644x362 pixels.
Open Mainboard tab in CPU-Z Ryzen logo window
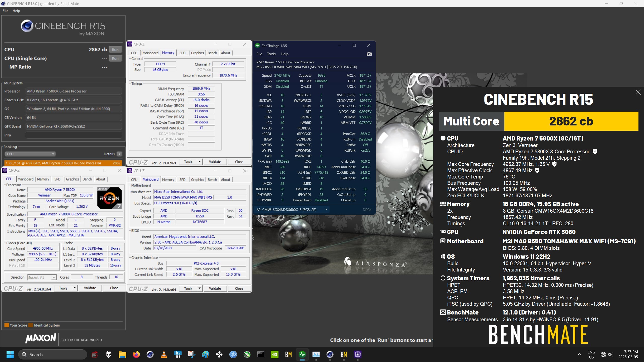tap(25, 179)
